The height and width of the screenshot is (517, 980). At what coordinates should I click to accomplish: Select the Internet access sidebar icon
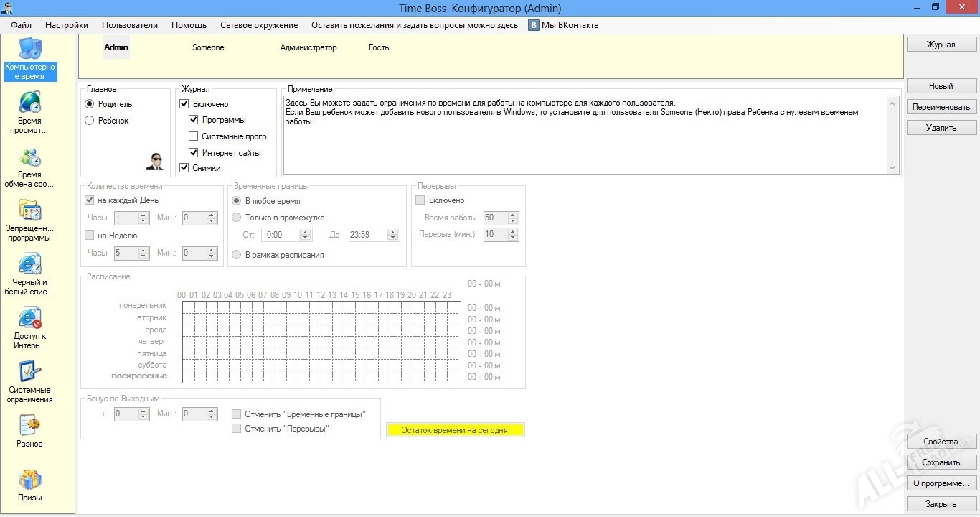[29, 318]
